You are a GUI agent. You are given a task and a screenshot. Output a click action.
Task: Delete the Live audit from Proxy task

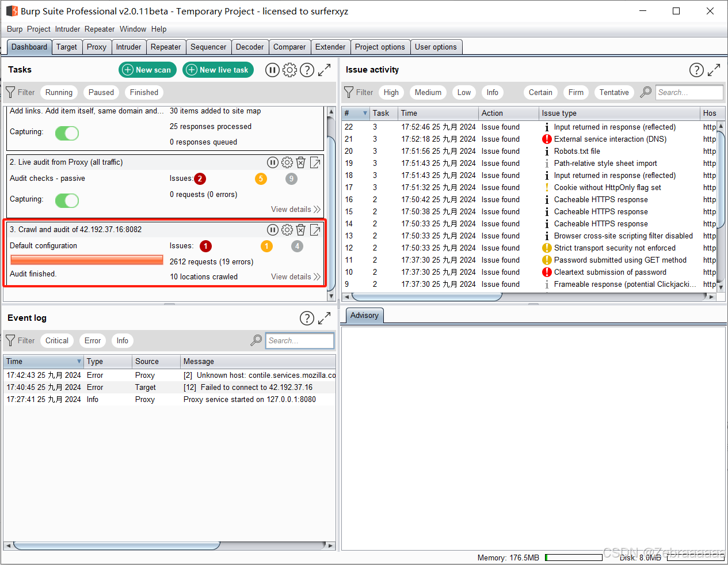[300, 163]
